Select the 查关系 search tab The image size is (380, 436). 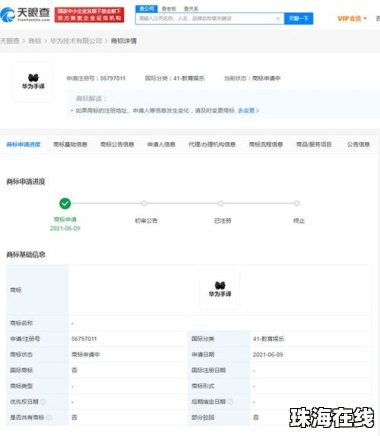click(191, 9)
